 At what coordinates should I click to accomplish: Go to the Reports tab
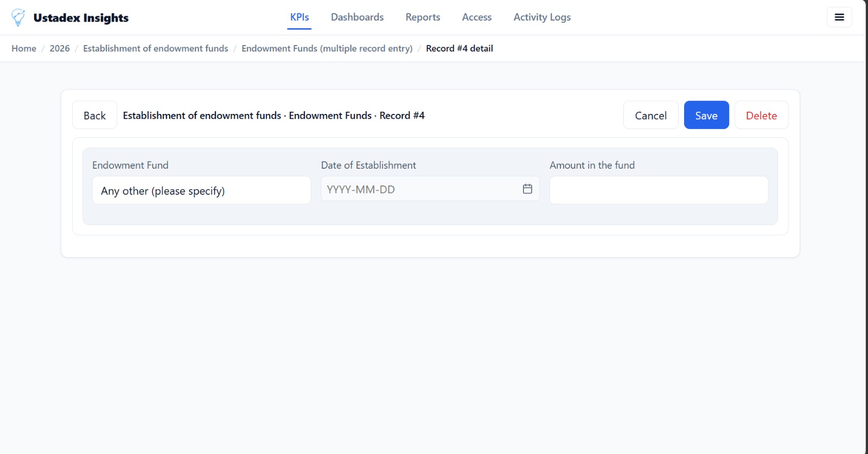(x=423, y=17)
